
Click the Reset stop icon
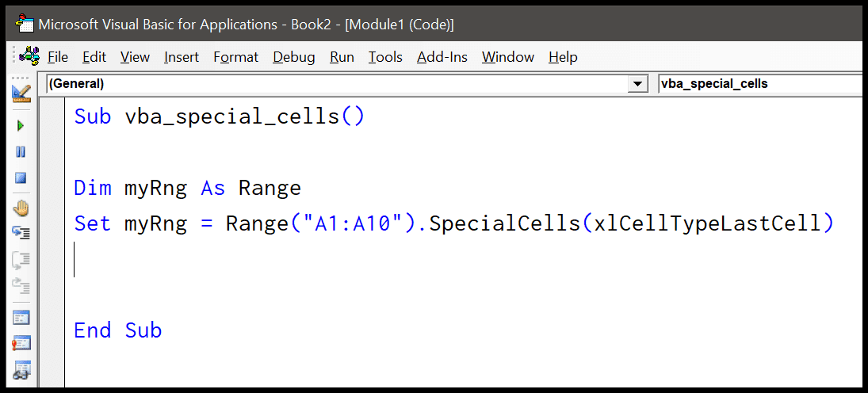(x=21, y=178)
